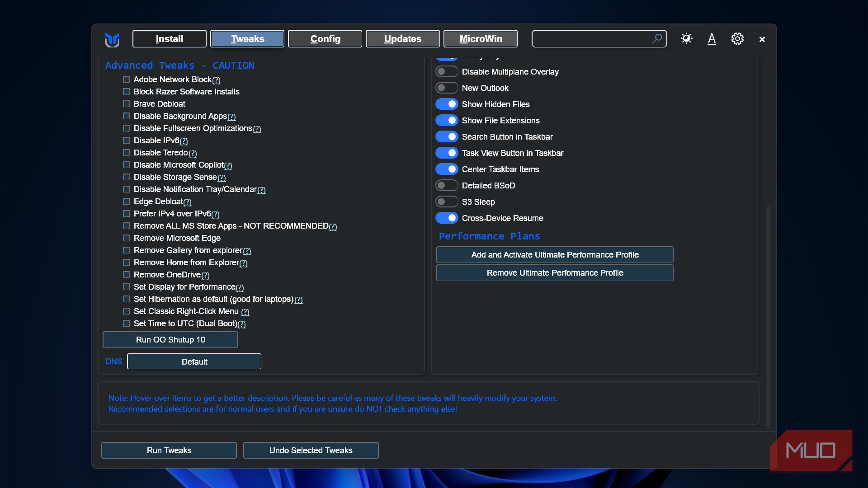Switch to the Install tab
Screen dimensions: 868x488
[170, 39]
